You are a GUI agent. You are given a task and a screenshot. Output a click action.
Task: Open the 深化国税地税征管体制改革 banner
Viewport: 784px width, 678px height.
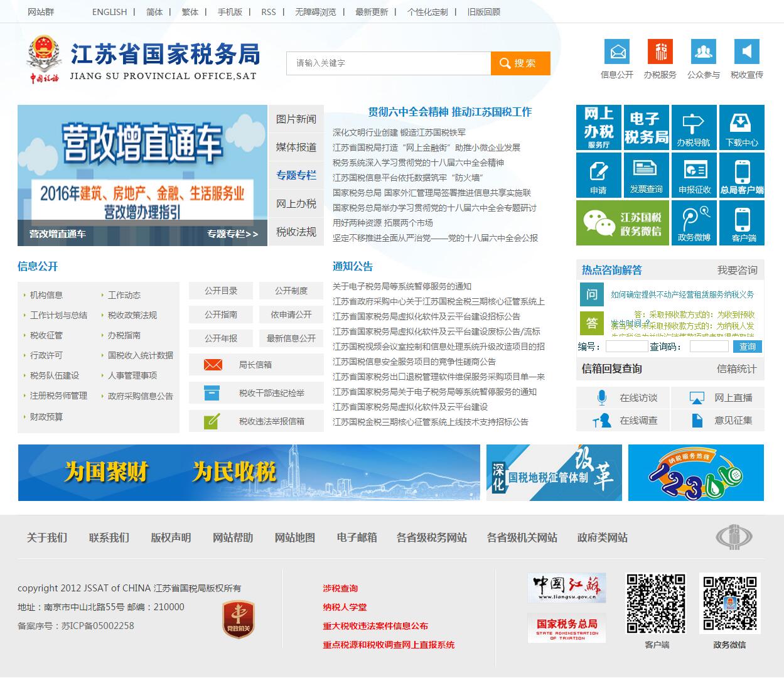coord(554,473)
